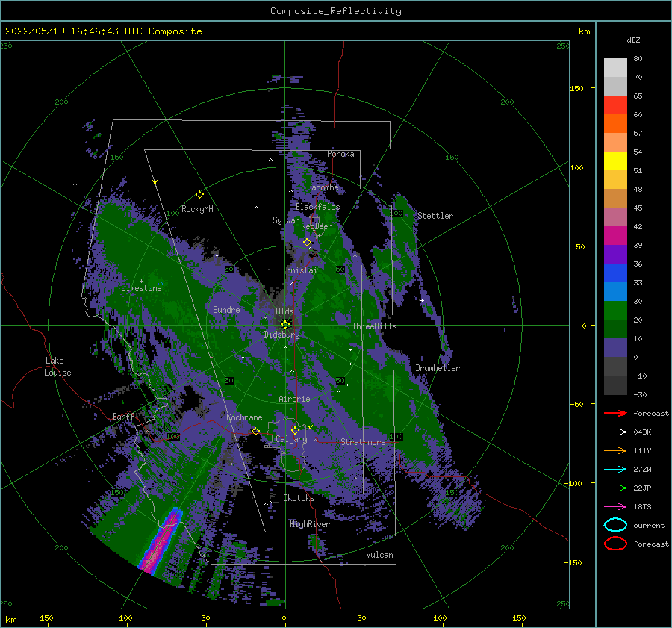Click the Ponoka city label
Image resolution: width=672 pixels, height=628 pixels.
[x=340, y=154]
